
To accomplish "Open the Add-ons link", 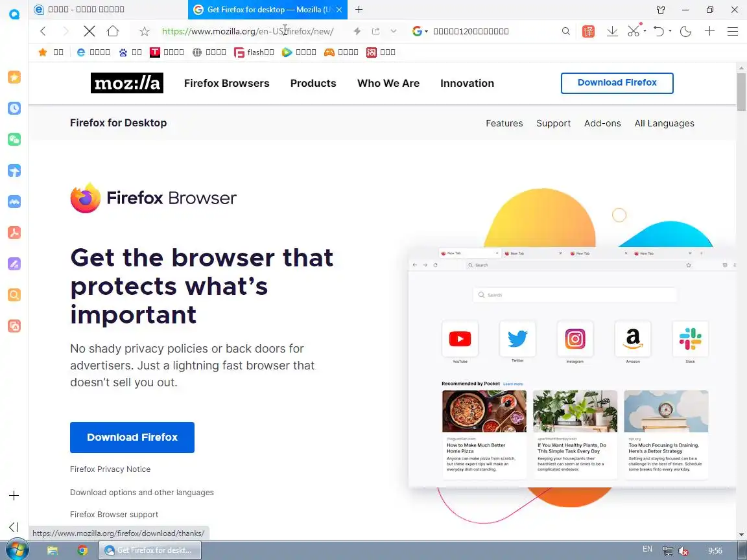I will [x=602, y=123].
